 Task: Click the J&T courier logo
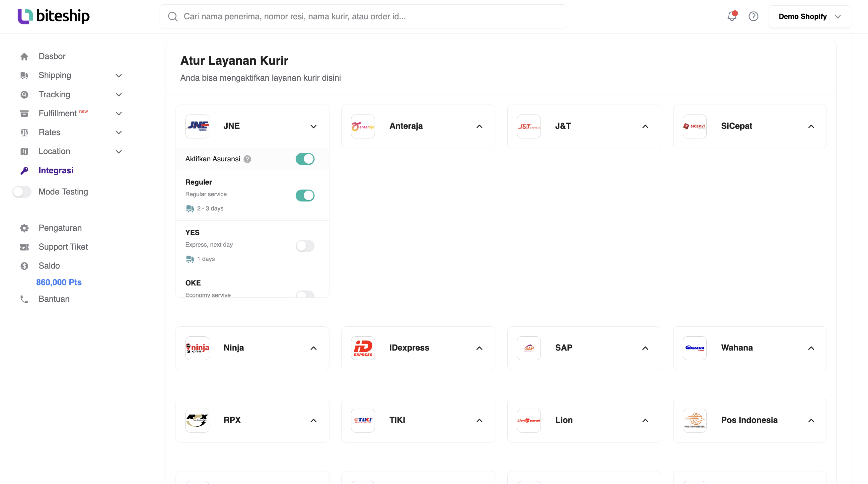[x=529, y=126]
